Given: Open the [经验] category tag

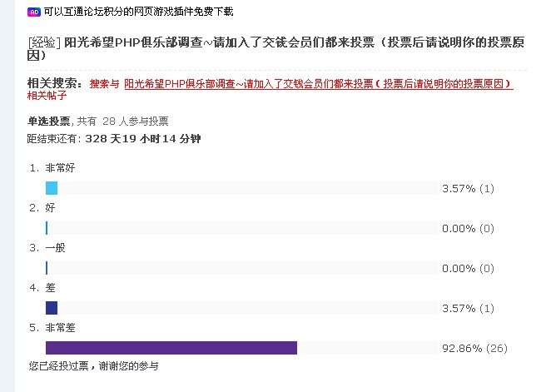Looking at the screenshot, I should 44,42.
